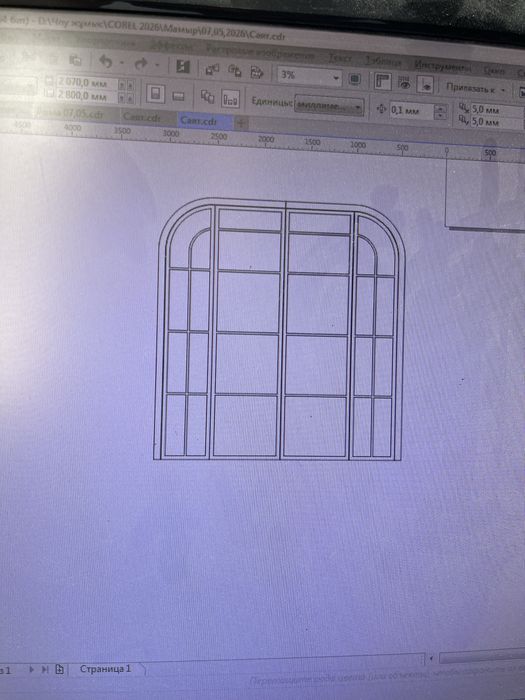Open the Текст menu

click(x=340, y=58)
